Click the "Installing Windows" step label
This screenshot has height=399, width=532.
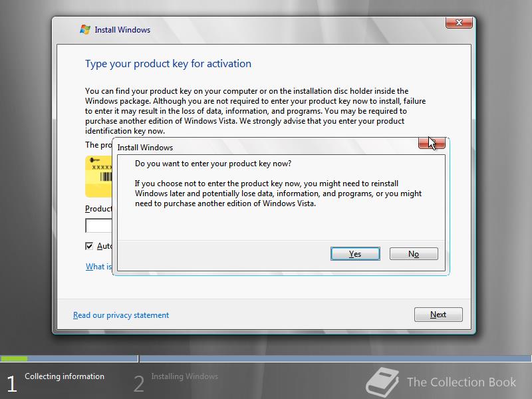click(x=185, y=376)
